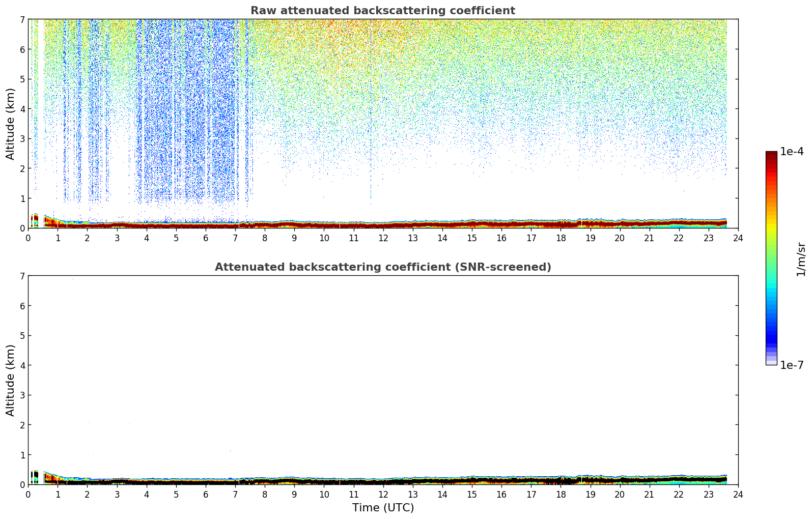Click the '1e-7' colorbar minimum label
This screenshot has height=519, width=812.
pos(792,365)
